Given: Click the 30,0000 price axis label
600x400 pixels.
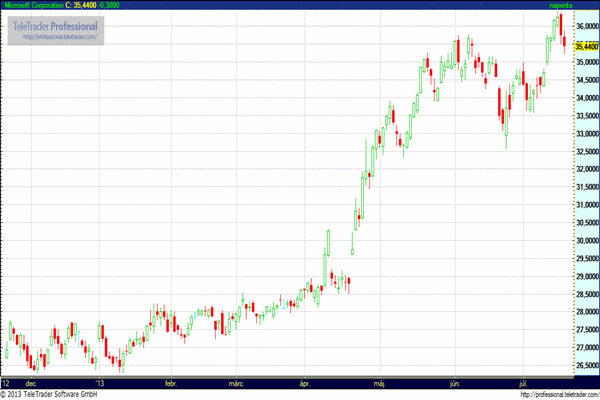Looking at the screenshot, I should coord(586,241).
